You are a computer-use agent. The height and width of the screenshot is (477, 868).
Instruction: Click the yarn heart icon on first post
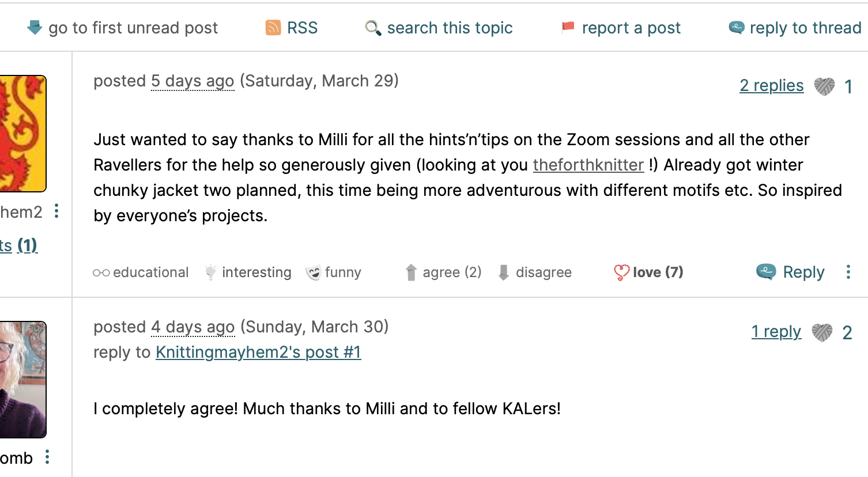click(824, 86)
